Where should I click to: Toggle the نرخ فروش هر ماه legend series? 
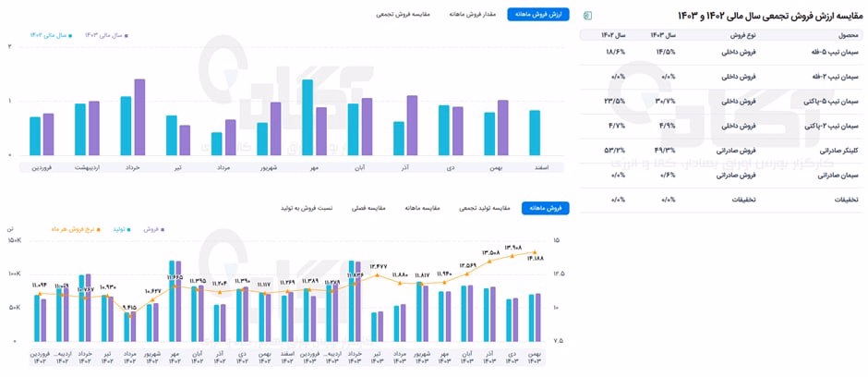coord(74,228)
